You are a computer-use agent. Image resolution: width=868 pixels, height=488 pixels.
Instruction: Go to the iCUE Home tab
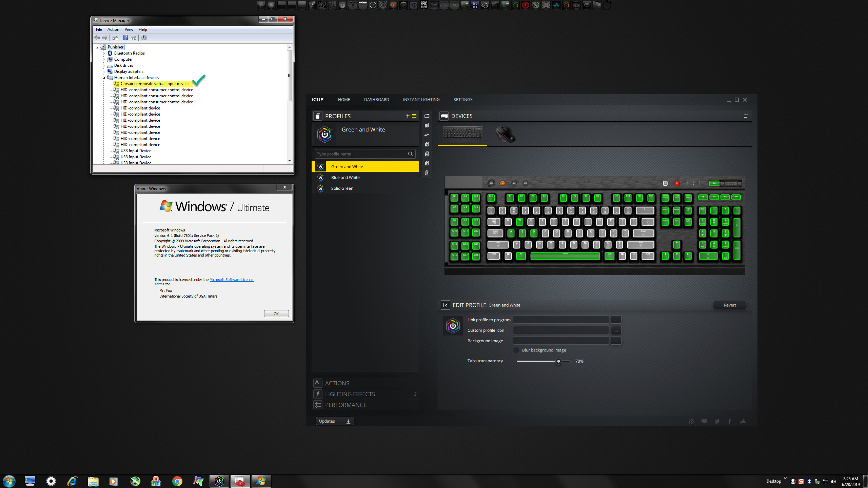[x=344, y=100]
